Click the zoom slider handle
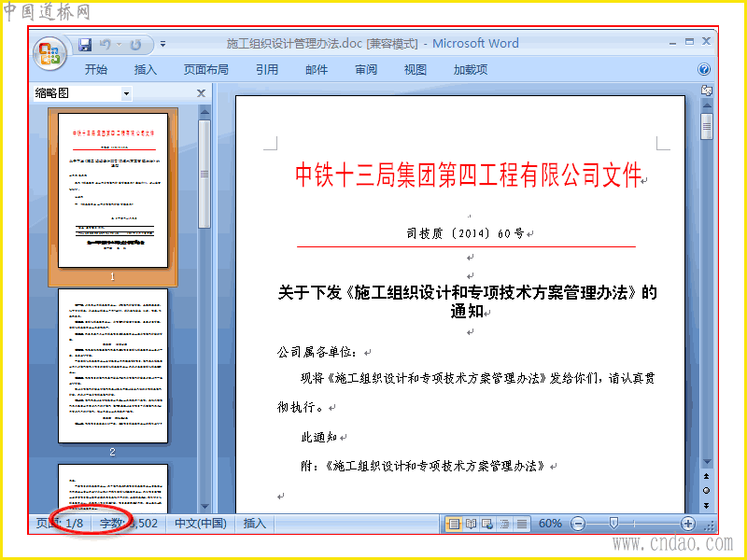 pyautogui.click(x=613, y=524)
